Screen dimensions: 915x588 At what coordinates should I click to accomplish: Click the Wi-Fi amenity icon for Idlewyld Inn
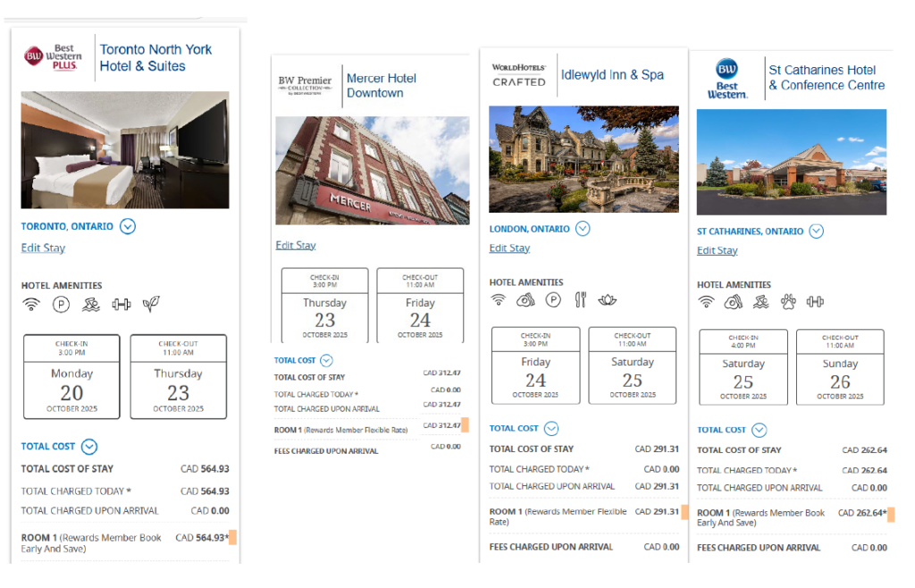499,300
